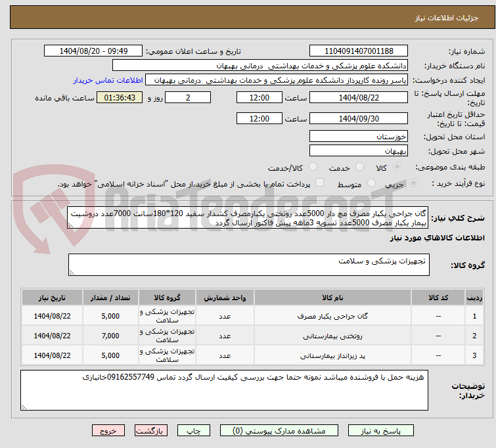Click the announcement date field 1404/08/20 - 09:49
496x448 pixels.
coord(93,51)
